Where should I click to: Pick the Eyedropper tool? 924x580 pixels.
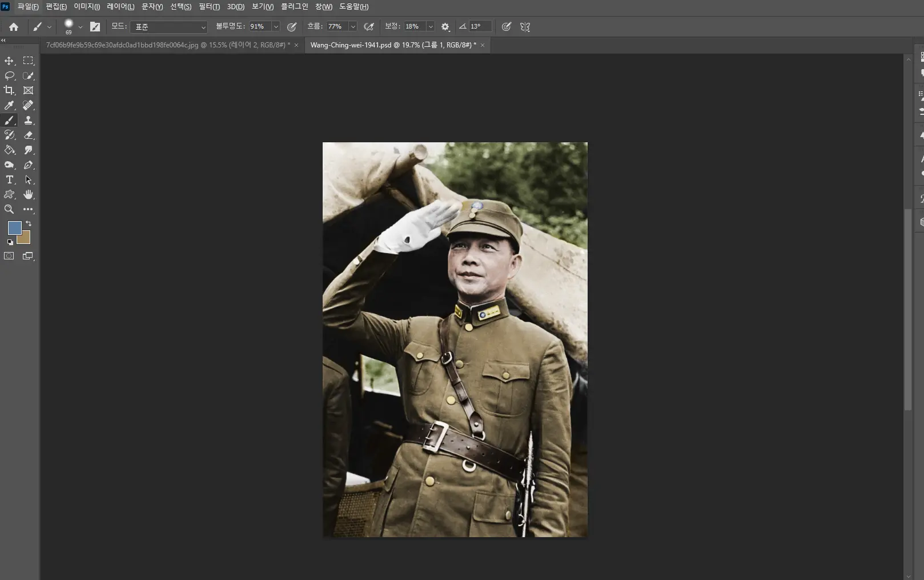pos(9,105)
